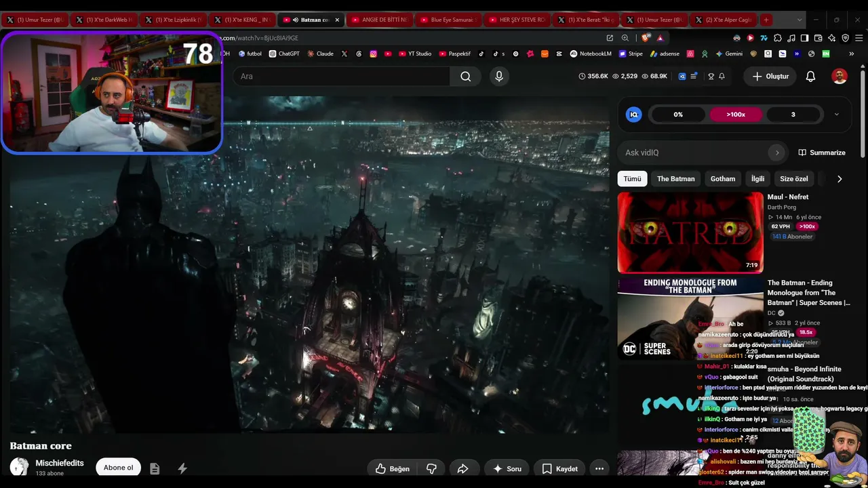This screenshot has width=868, height=488.
Task: Activate voice search microphone
Action: tap(499, 77)
